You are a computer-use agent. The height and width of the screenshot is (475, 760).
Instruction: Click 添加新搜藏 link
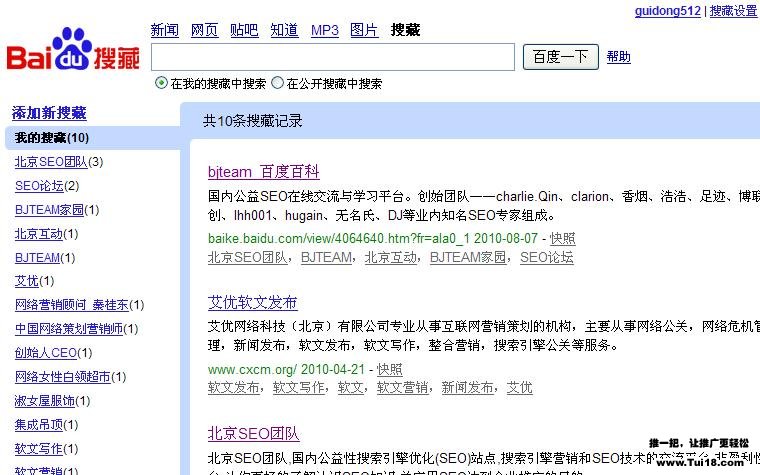coord(49,113)
